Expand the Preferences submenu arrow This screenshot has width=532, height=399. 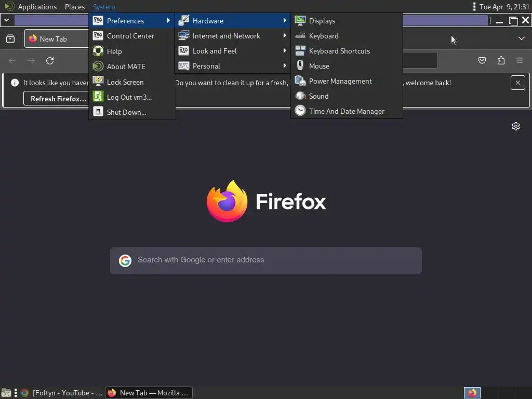click(x=168, y=21)
